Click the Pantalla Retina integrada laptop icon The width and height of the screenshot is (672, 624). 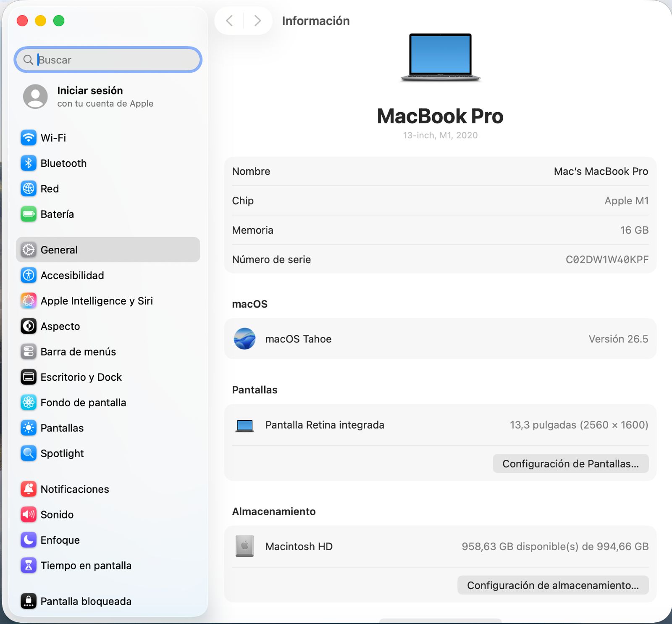(244, 426)
